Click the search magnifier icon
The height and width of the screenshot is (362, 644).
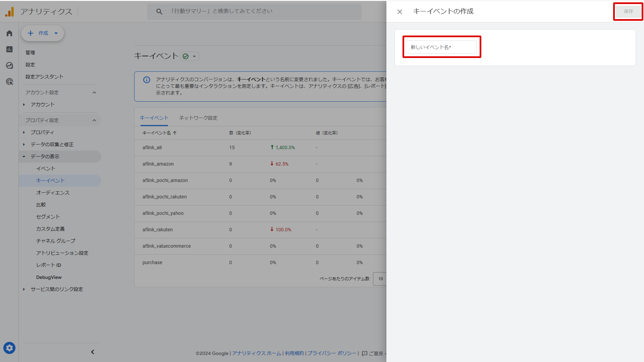coord(159,12)
